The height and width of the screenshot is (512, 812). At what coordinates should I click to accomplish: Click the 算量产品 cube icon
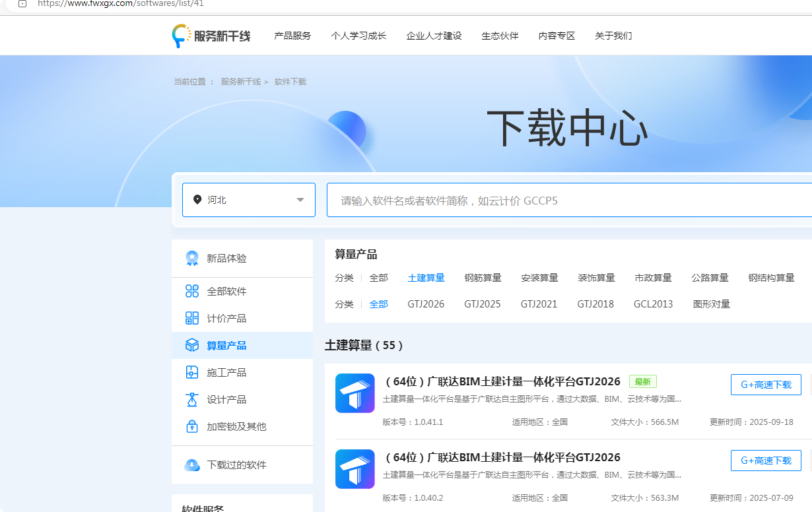point(192,345)
